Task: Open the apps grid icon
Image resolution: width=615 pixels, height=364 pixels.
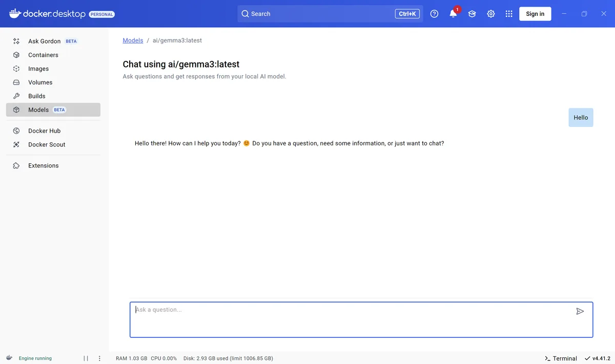Action: click(x=509, y=14)
